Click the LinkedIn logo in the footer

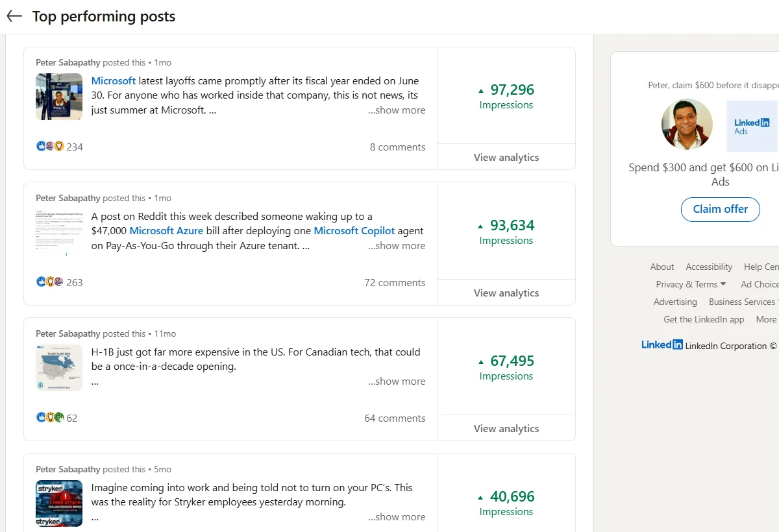[x=662, y=345]
